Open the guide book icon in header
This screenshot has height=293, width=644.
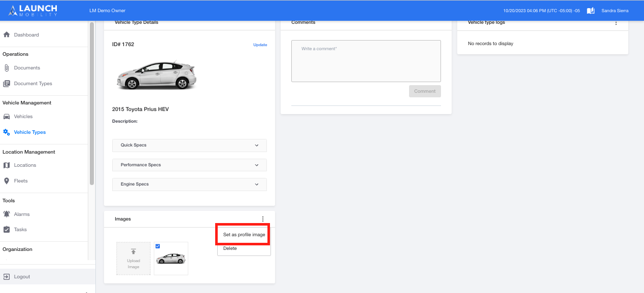tap(591, 11)
